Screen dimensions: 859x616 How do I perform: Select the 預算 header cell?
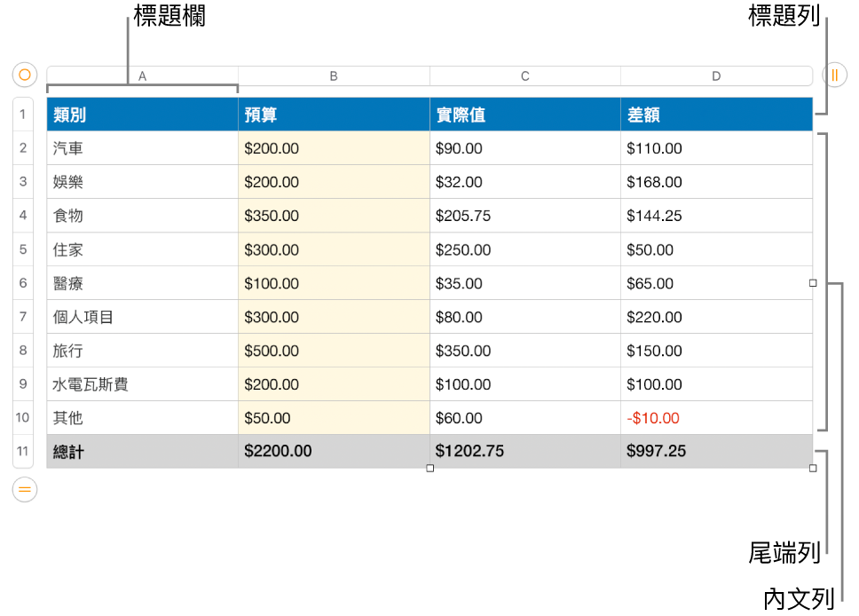(334, 114)
